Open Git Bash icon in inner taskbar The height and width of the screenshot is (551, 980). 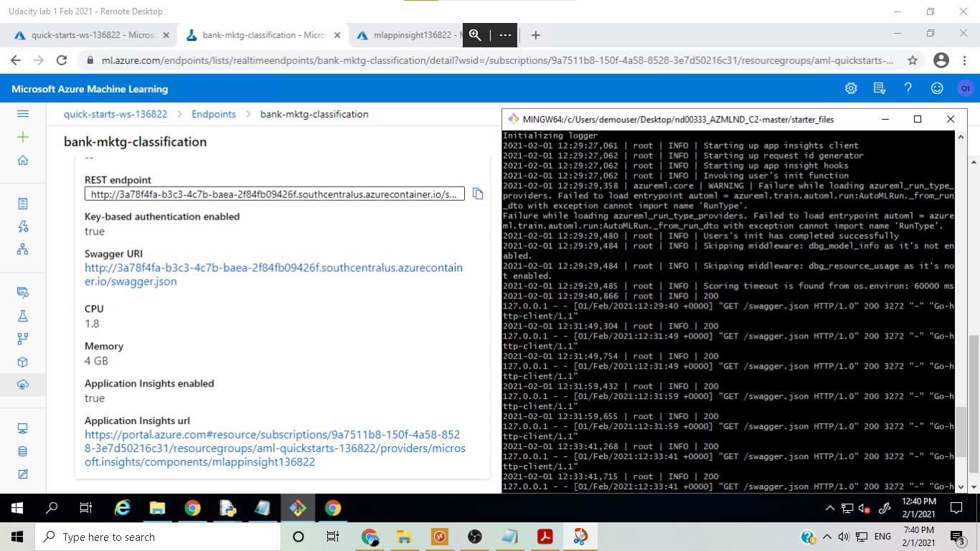tap(298, 508)
